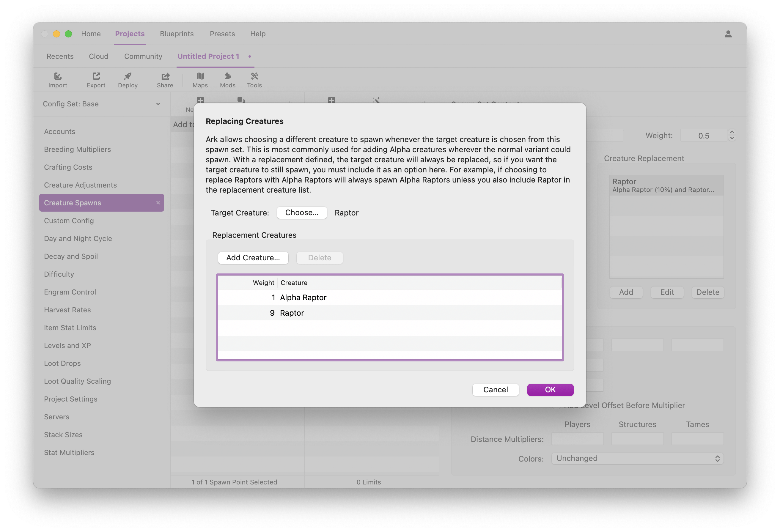Click the Import toolbar icon

click(58, 76)
